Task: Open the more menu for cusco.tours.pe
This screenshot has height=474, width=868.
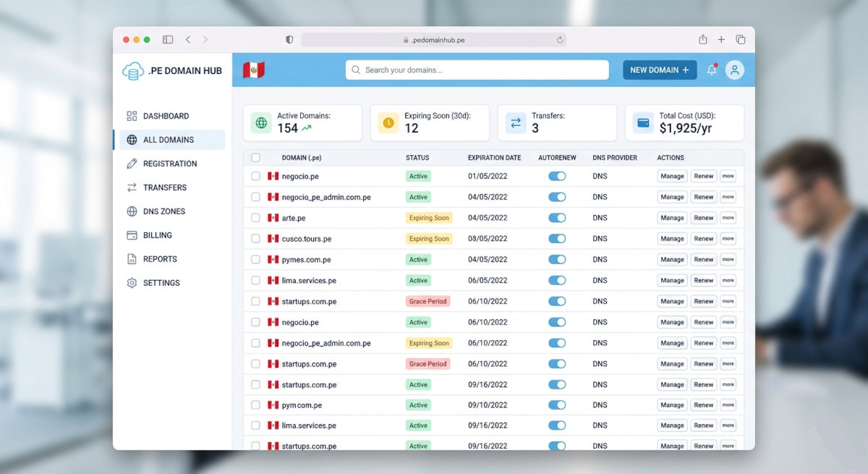Action: (728, 239)
